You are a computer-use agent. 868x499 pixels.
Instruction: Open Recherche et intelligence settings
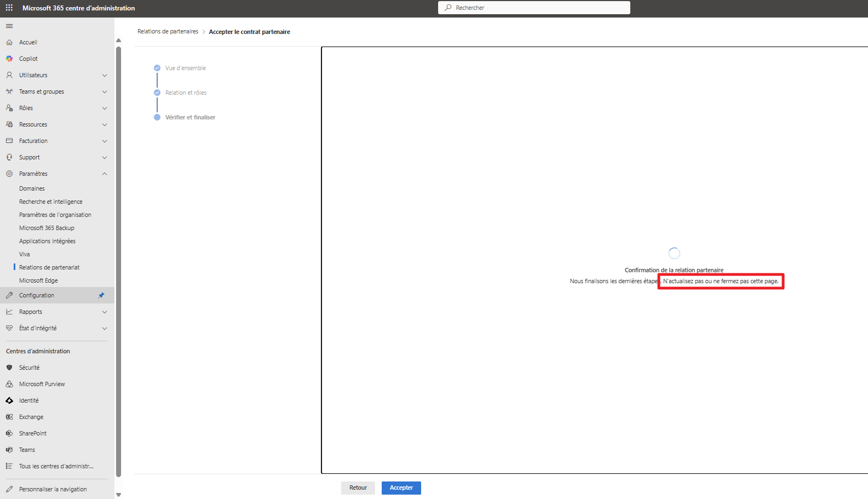tap(51, 202)
